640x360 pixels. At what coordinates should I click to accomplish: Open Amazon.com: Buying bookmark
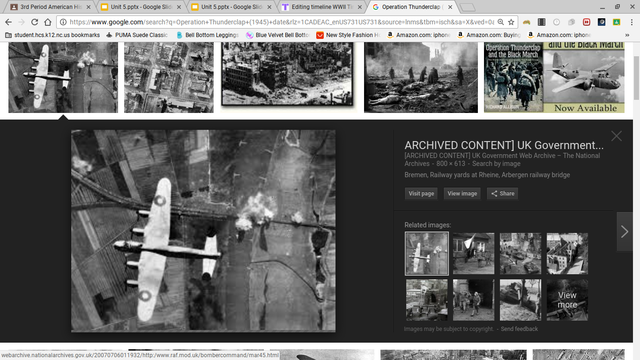(489, 35)
